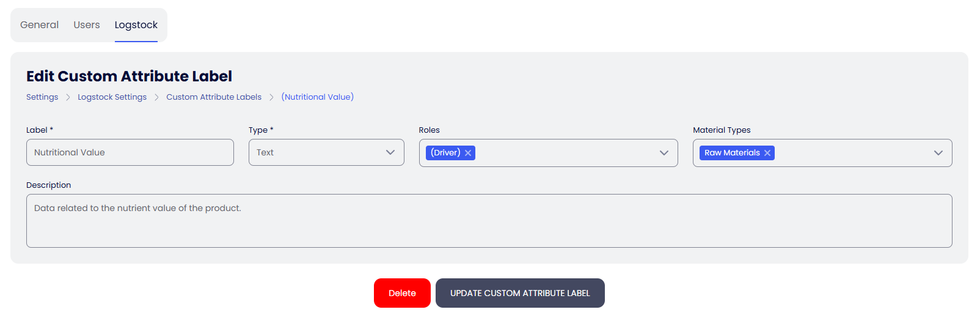Viewport: 980px width, 323px height.
Task: Expand the Material Types dropdown arrow
Action: (938, 153)
